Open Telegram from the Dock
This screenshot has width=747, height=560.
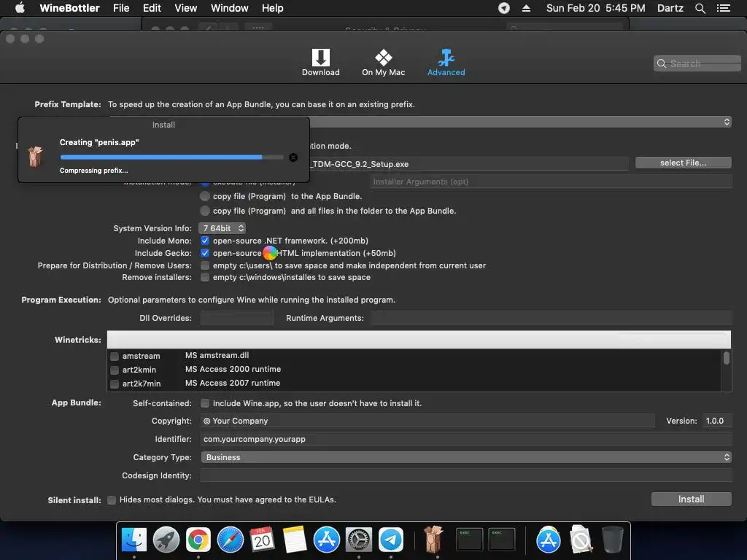[391, 540]
